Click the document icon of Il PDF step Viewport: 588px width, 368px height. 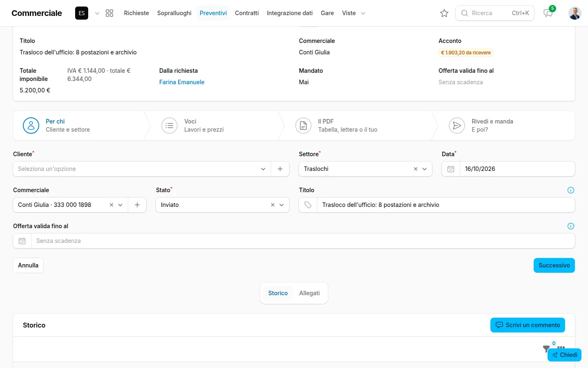tap(303, 126)
